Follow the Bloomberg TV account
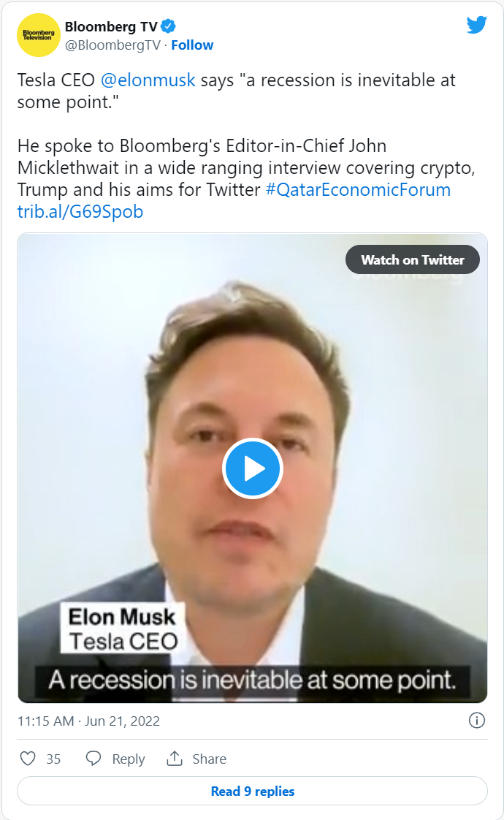The width and height of the screenshot is (504, 820). click(x=192, y=45)
